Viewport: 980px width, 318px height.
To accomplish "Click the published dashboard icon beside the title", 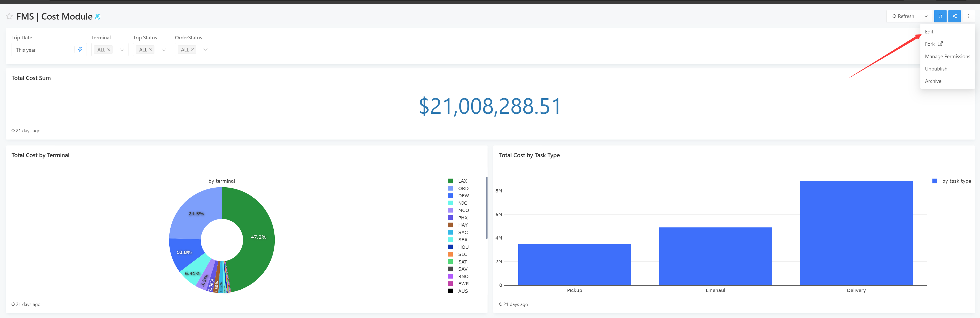I will pos(98,17).
